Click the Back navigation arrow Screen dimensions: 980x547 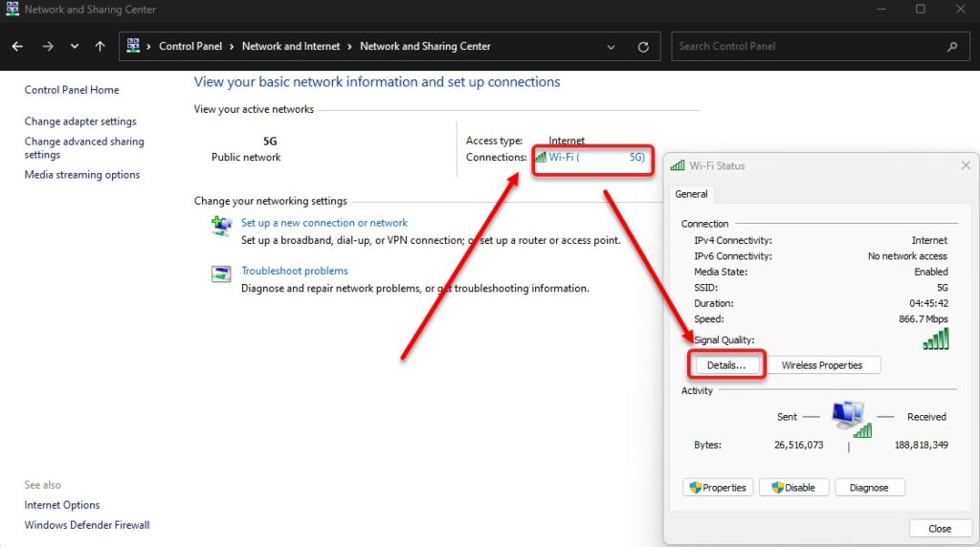18,46
